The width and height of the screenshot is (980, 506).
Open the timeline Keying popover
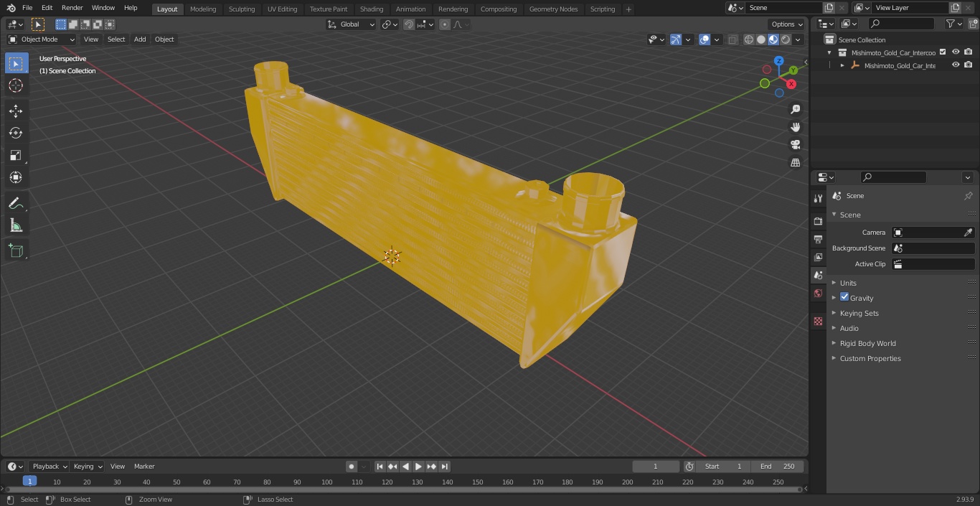[x=88, y=467]
